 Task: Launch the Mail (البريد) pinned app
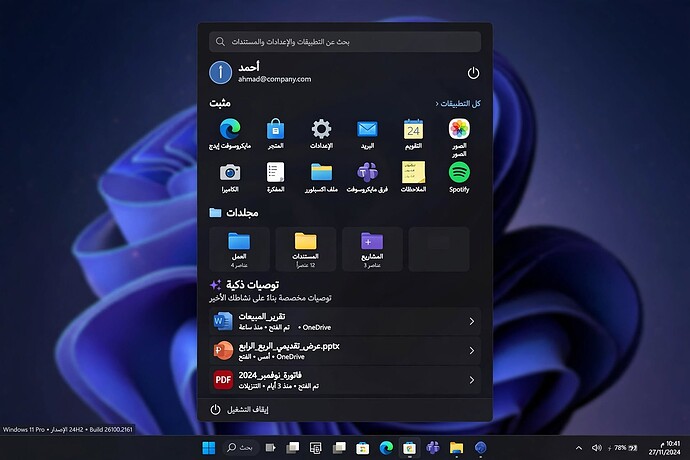pos(367,129)
